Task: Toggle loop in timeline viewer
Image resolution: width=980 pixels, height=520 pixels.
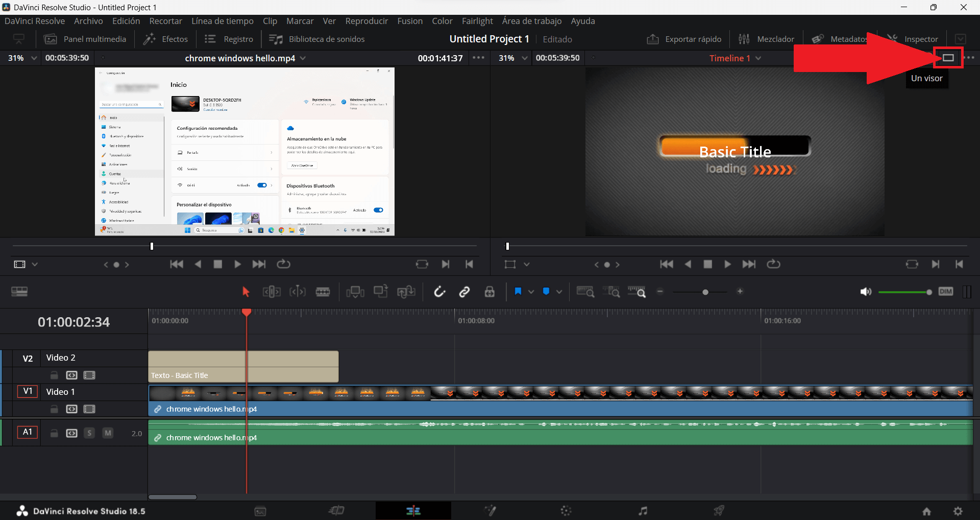Action: (x=773, y=264)
